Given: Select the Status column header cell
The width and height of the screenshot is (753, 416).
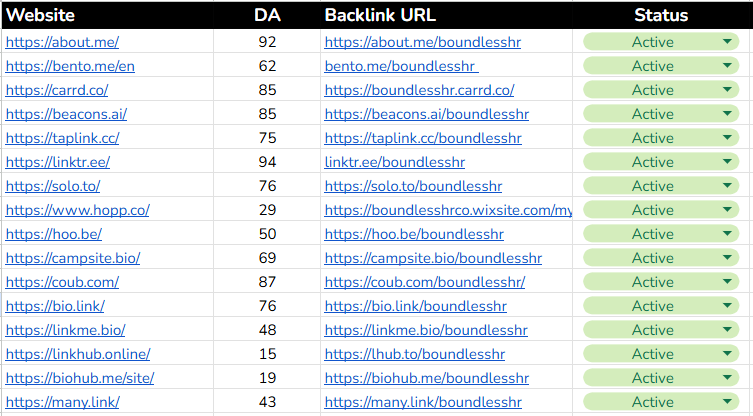Looking at the screenshot, I should click(x=661, y=15).
